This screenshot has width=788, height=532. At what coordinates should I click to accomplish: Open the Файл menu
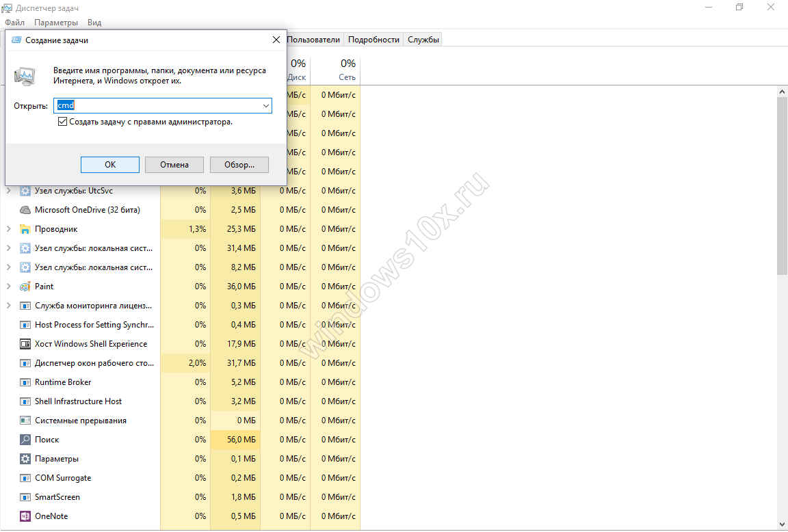[x=14, y=23]
